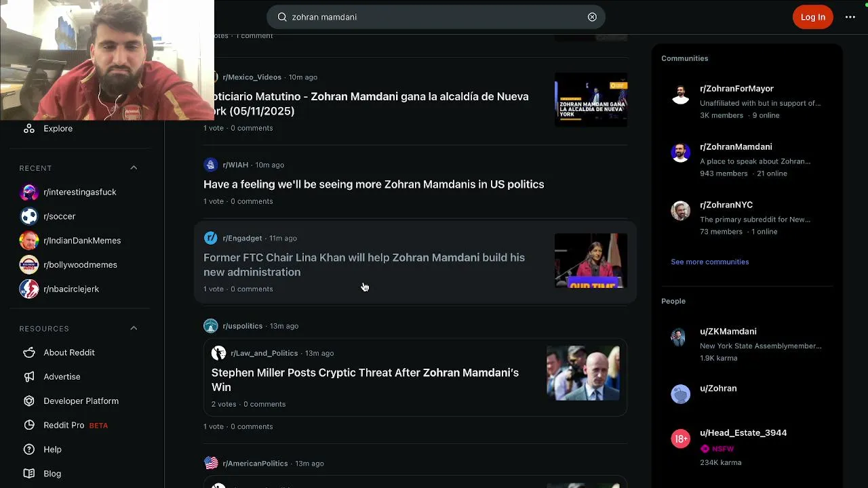Screen dimensions: 868x488
Task: Click the search field with zohran mamdani
Action: pyautogui.click(x=435, y=17)
